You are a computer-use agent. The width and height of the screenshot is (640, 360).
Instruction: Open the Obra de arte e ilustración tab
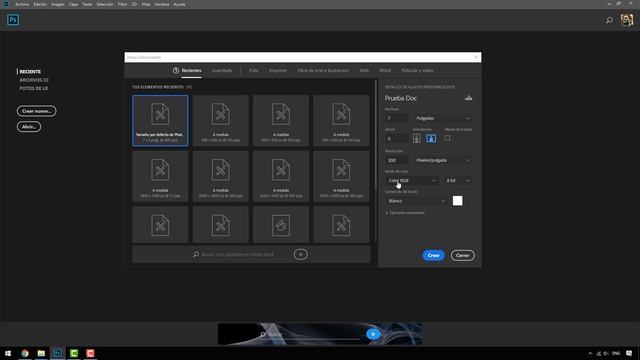[323, 70]
